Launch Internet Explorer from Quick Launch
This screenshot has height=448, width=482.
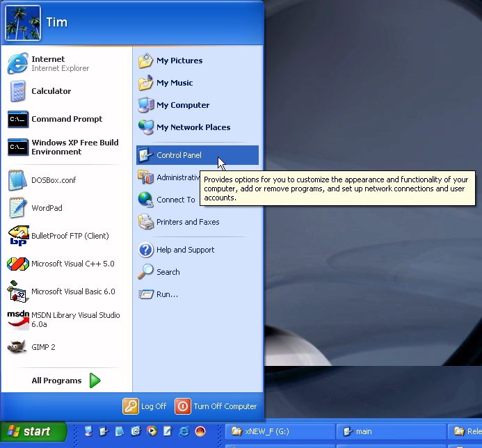tap(184, 431)
